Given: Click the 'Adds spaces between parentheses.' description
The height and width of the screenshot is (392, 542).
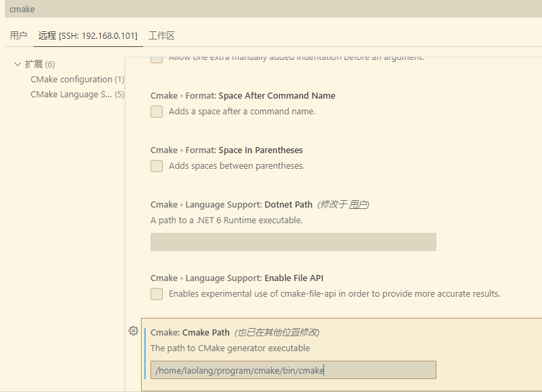Looking at the screenshot, I should [236, 166].
